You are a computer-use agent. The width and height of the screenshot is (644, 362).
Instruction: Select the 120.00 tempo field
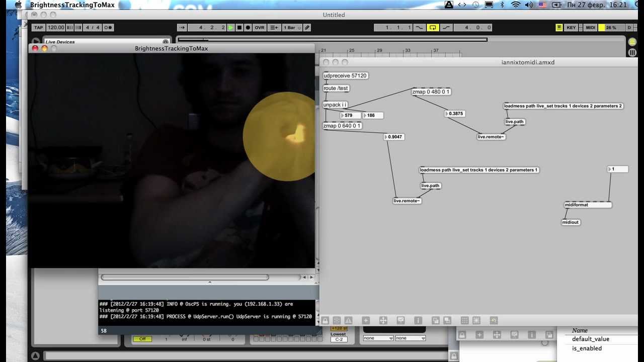56,28
